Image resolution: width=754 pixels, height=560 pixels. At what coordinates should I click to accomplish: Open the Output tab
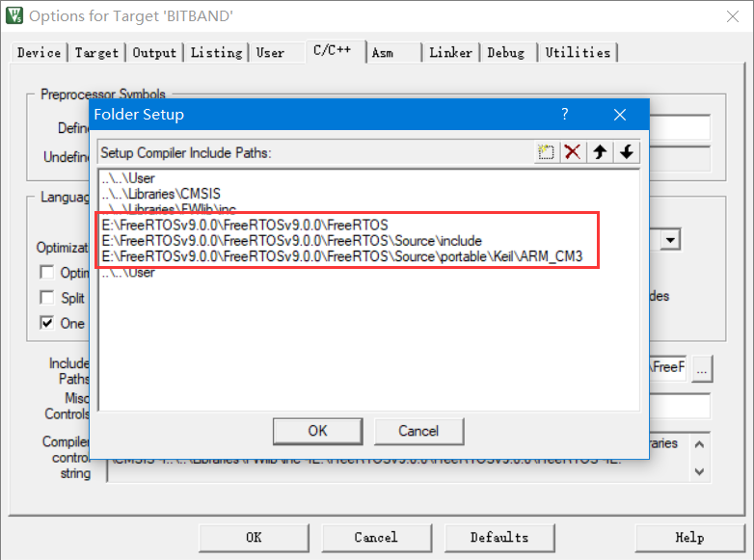(154, 52)
